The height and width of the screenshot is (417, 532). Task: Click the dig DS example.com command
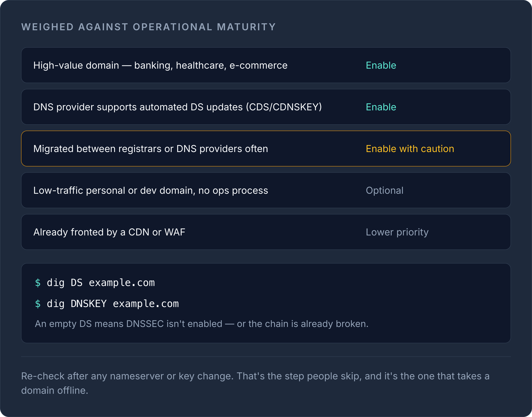point(101,283)
